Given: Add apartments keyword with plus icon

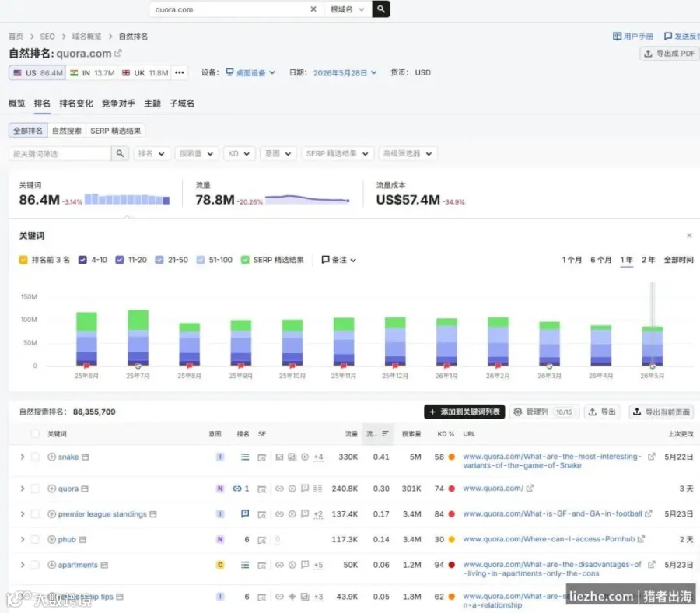Looking at the screenshot, I should click(x=52, y=565).
